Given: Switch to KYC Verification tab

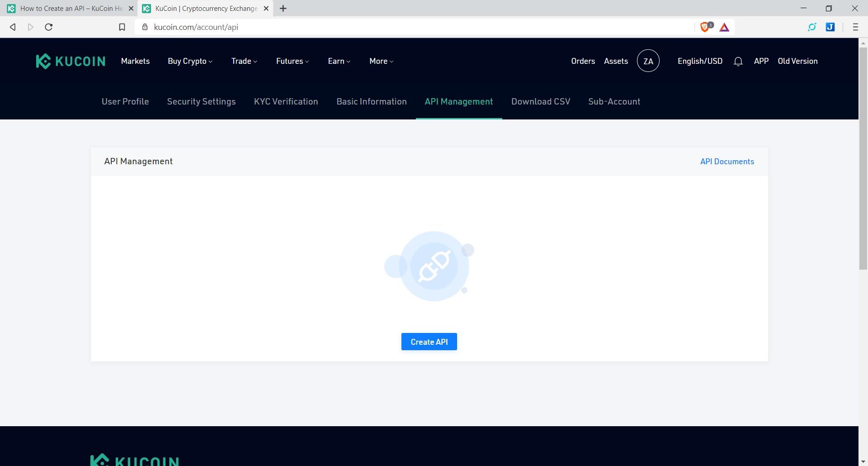Looking at the screenshot, I should point(286,101).
